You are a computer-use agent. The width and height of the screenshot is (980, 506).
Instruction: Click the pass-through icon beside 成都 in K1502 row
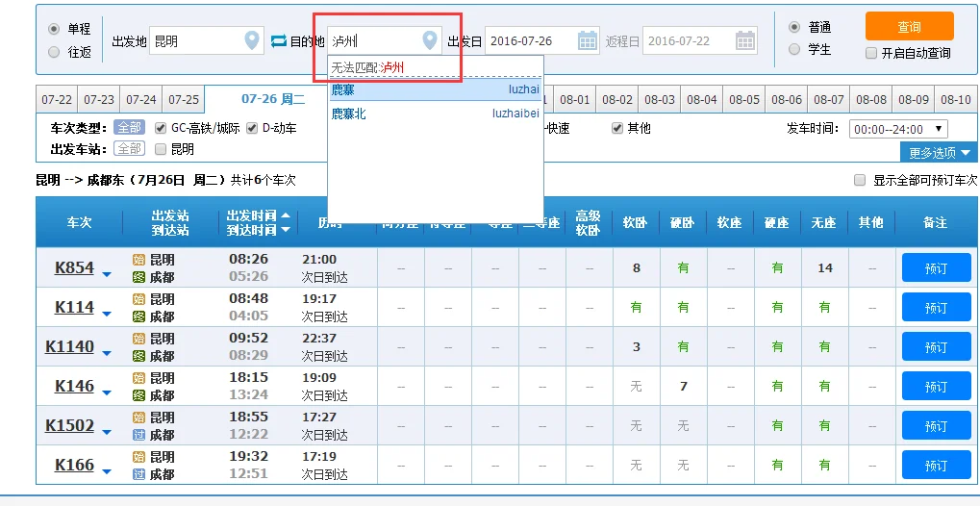pos(138,435)
